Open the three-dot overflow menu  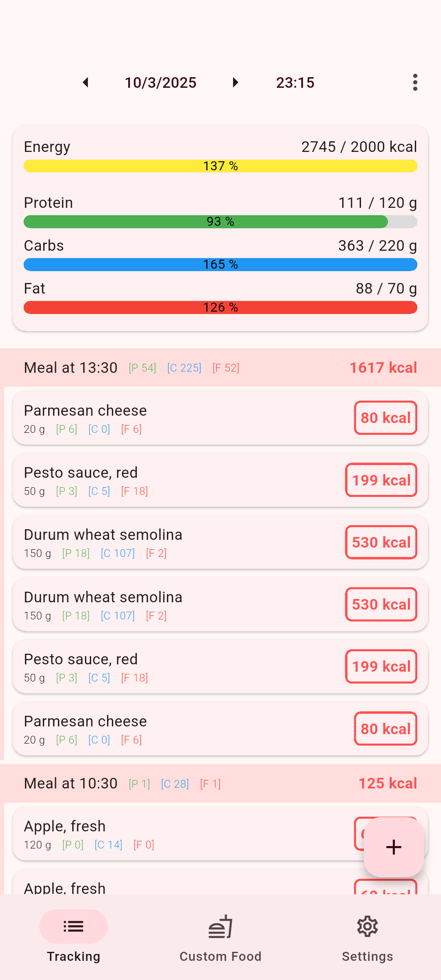click(415, 82)
